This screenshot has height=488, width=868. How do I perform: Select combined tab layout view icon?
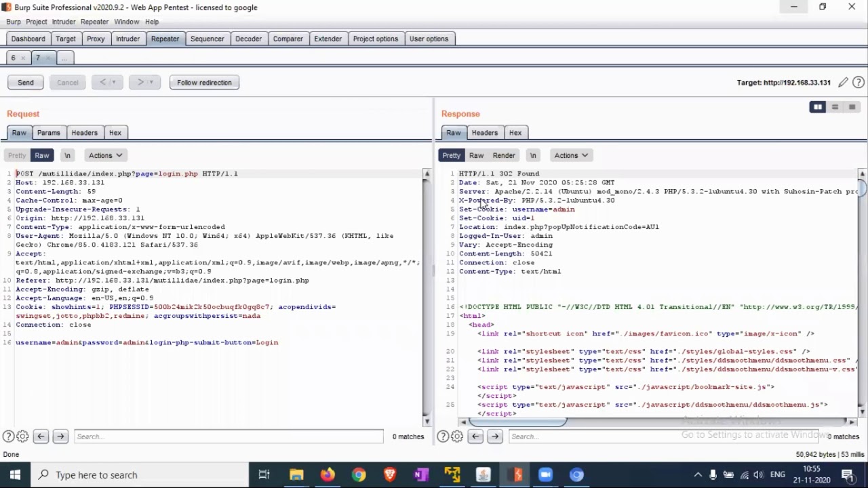(x=852, y=107)
